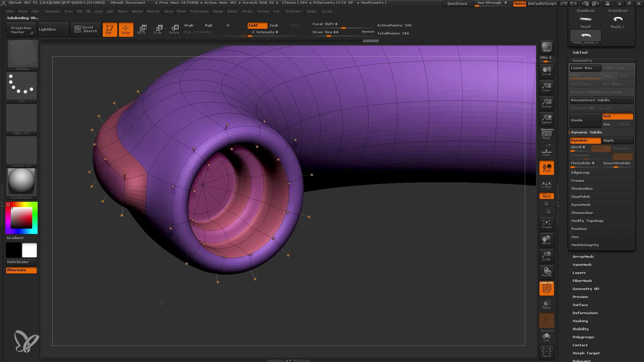Expand the Deformation panel section
Screen dimensions: 644x362
pyautogui.click(x=585, y=312)
